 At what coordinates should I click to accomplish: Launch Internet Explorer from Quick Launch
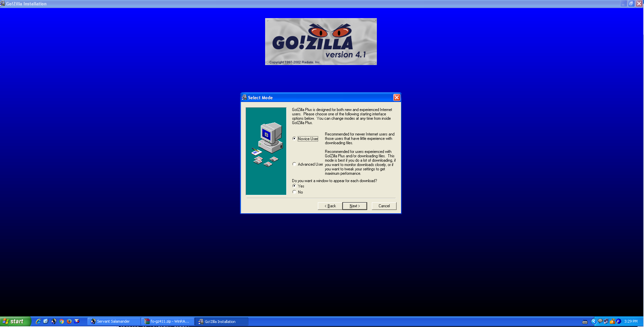[38, 321]
